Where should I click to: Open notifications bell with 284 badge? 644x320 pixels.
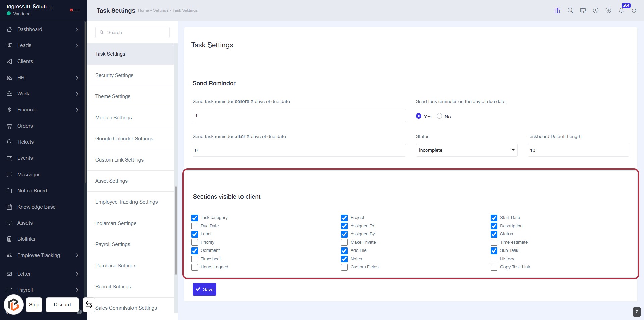pos(621,10)
